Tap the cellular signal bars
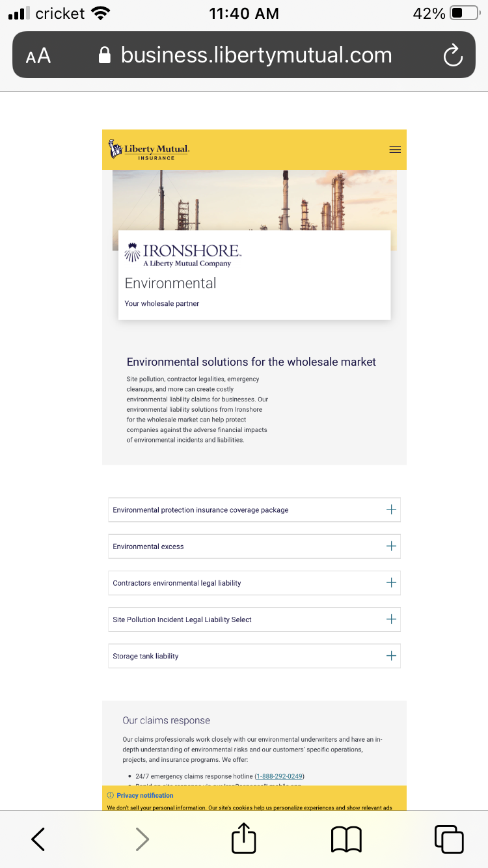 click(20, 13)
